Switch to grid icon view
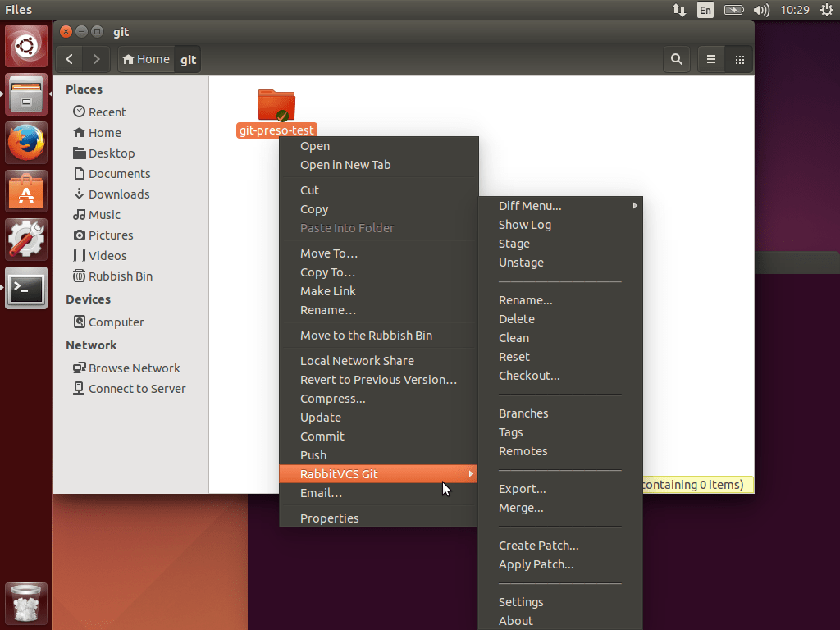Image resolution: width=840 pixels, height=630 pixels. tap(739, 59)
